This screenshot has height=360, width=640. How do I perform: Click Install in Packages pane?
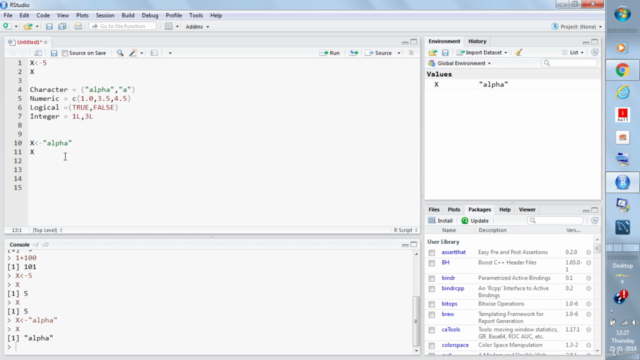coord(440,220)
